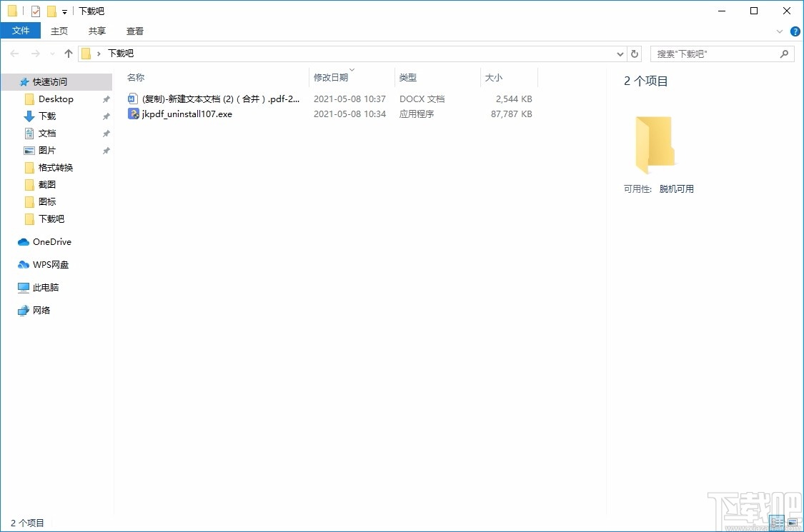Select details view icon in status bar
Viewport: 804px width, 532px height.
[777, 522]
